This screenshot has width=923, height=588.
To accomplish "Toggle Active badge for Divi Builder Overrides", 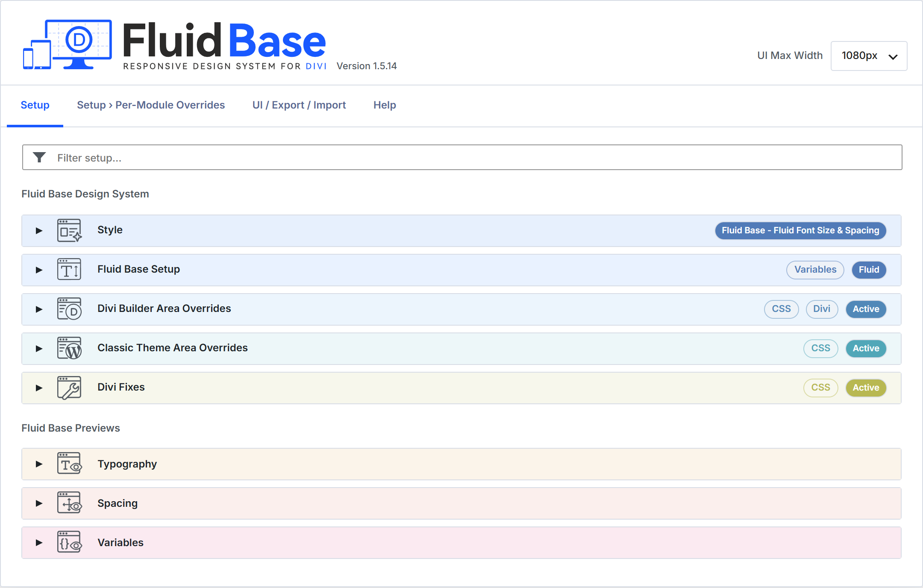I will tap(866, 309).
